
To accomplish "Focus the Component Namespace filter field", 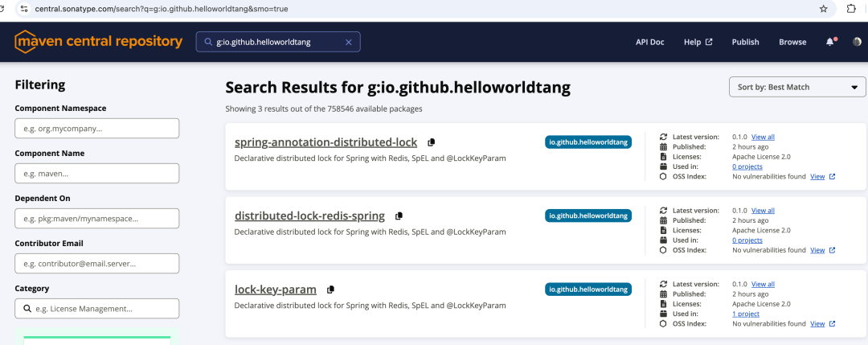I will [97, 129].
